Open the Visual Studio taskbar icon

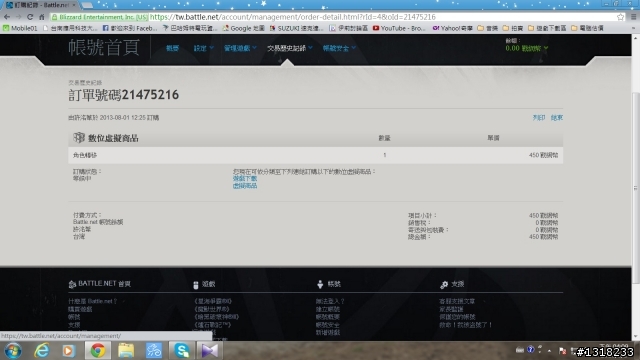(209, 351)
